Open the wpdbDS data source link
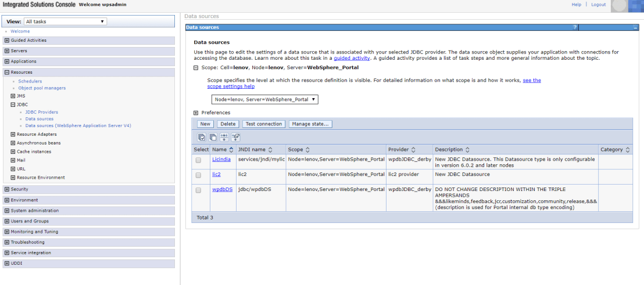This screenshot has width=644, height=285. tap(222, 189)
